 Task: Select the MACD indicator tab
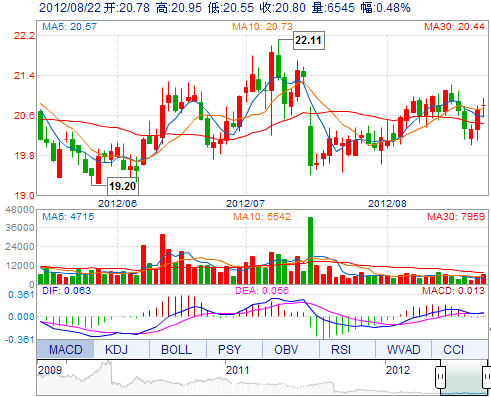pos(65,349)
